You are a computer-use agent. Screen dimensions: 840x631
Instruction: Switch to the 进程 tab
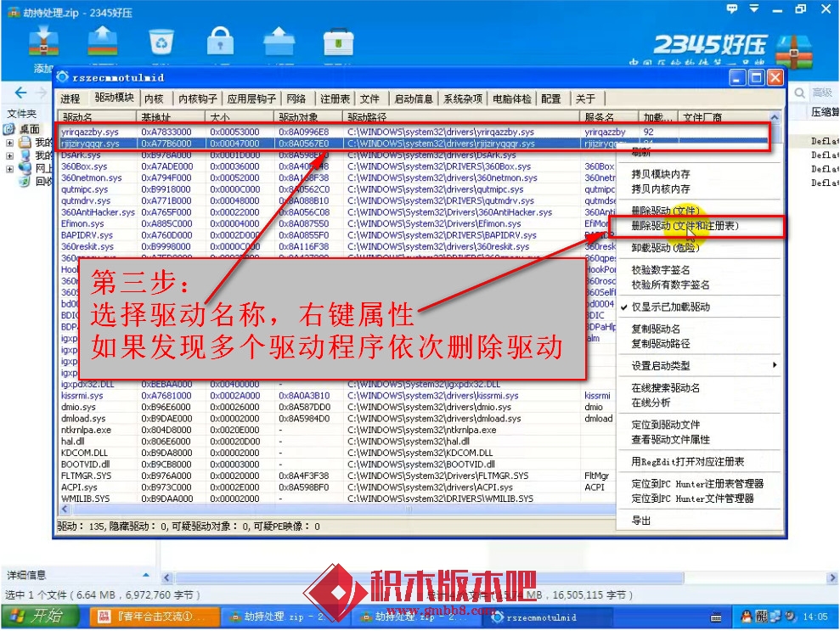[70, 99]
